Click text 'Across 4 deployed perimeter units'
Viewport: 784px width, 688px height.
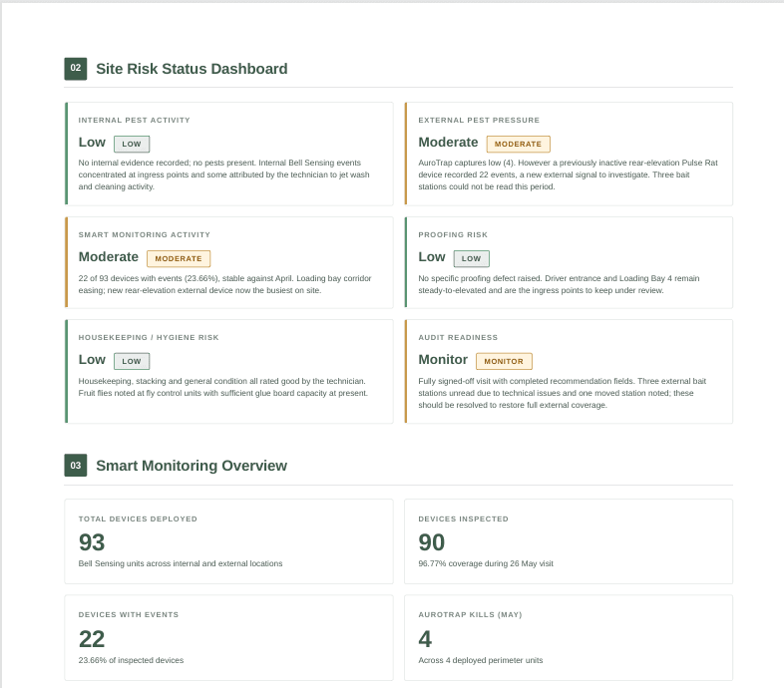pos(481,660)
